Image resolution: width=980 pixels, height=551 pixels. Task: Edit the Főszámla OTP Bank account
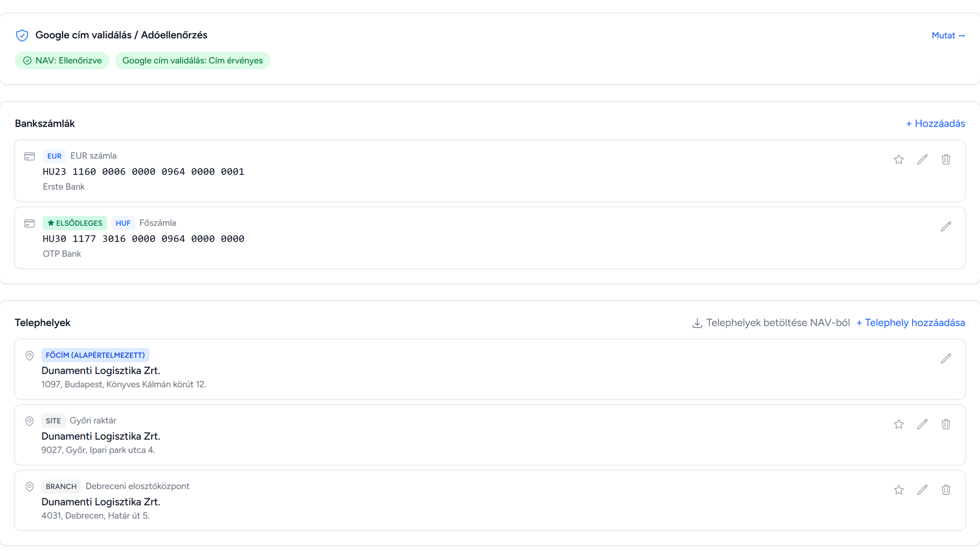[x=946, y=227]
